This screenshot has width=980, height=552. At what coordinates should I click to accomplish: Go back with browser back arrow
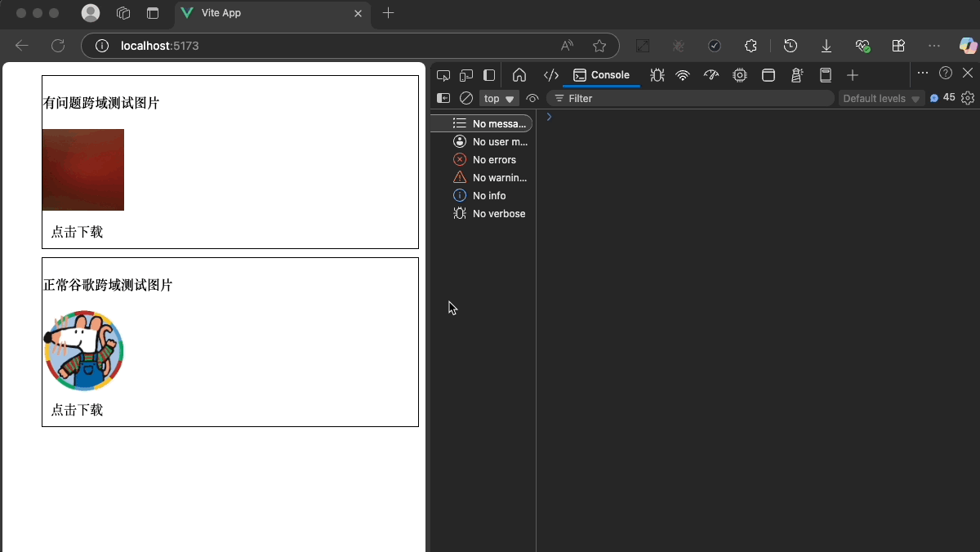[22, 46]
